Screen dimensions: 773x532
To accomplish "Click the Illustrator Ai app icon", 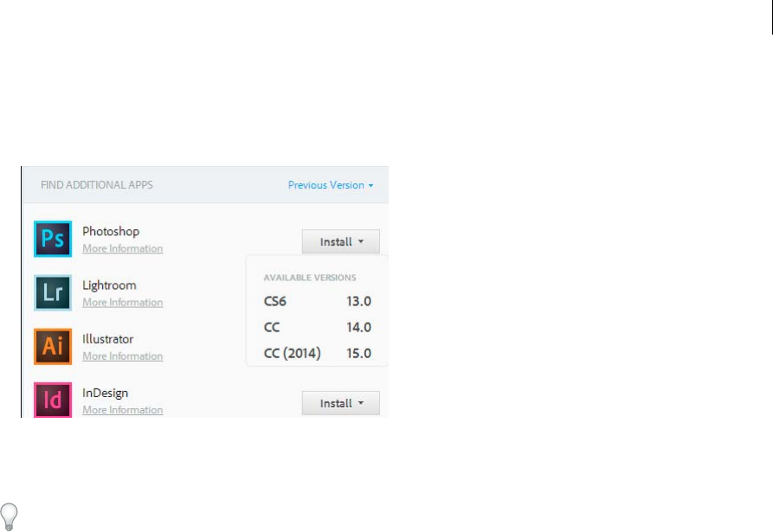I will pyautogui.click(x=53, y=346).
